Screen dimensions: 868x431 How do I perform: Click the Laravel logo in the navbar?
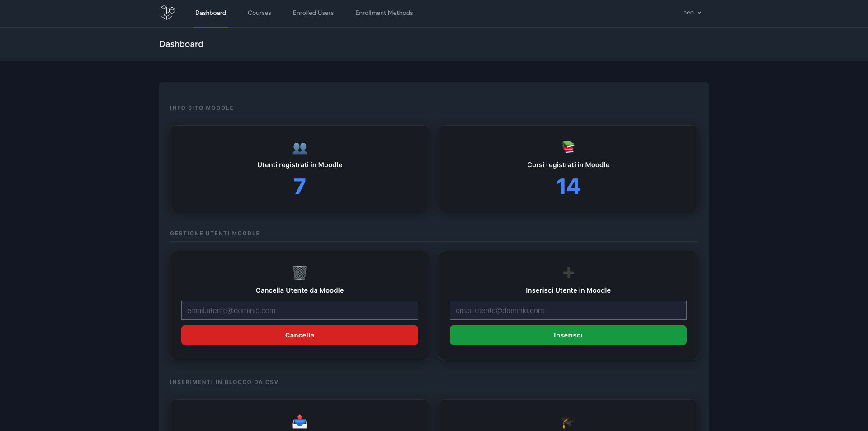[168, 13]
